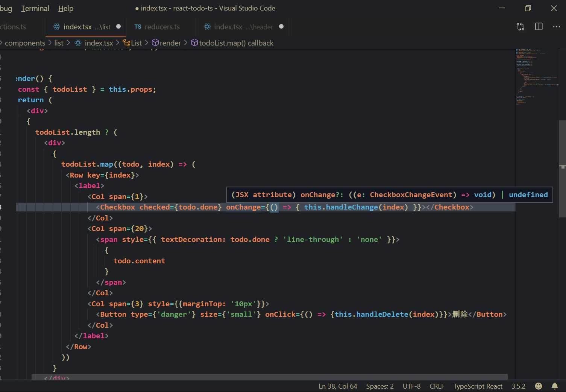Click the unsaved dot on list index.tsx tab
The width and height of the screenshot is (566, 392).
(118, 27)
